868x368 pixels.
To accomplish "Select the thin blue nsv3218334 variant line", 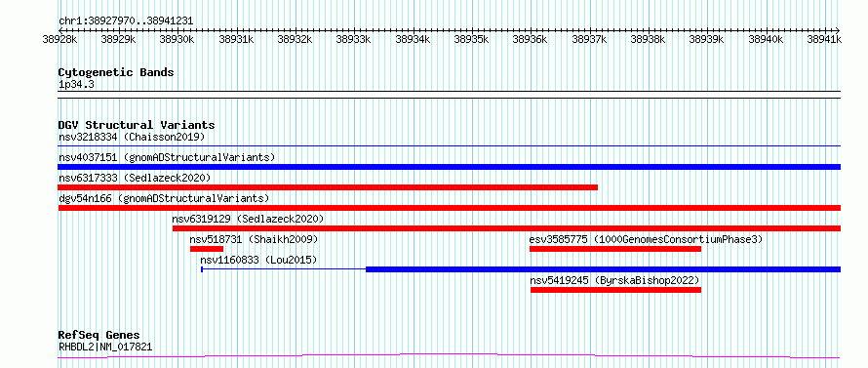I will click(450, 146).
